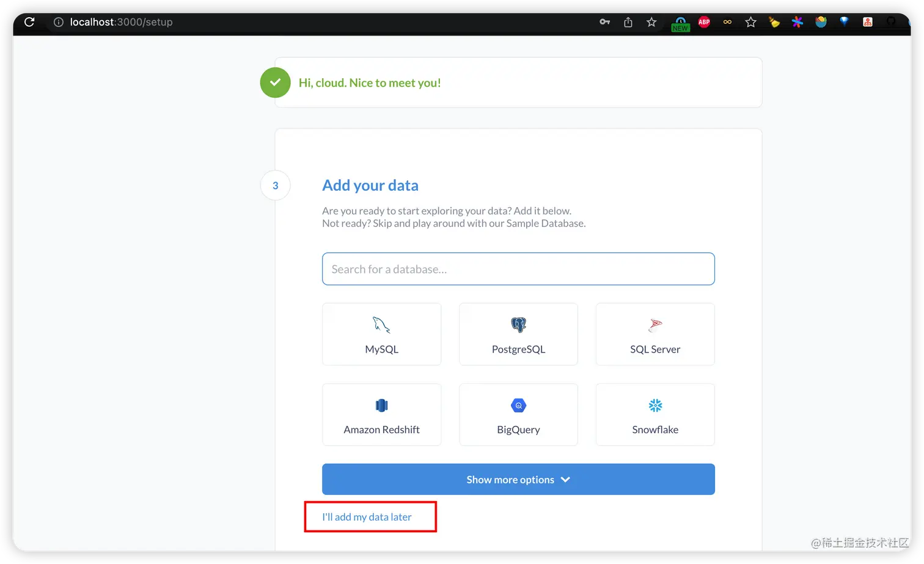Choose the MySQL database card
924x564 pixels.
point(382,334)
